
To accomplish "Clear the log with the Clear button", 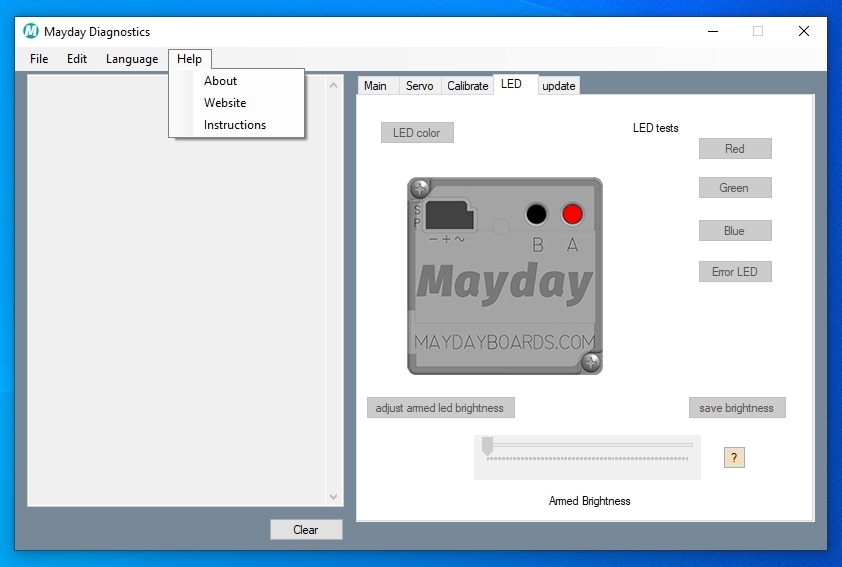I will pos(306,529).
